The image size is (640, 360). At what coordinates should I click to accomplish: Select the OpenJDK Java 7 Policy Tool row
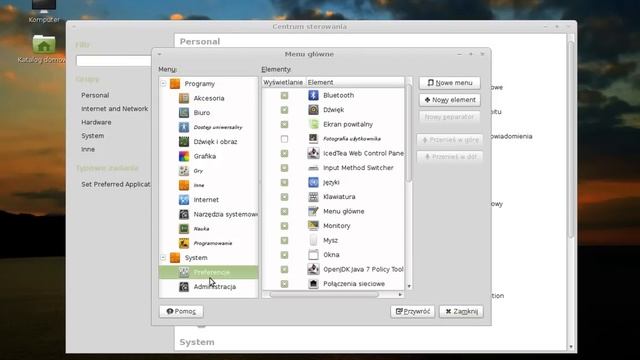click(333, 269)
